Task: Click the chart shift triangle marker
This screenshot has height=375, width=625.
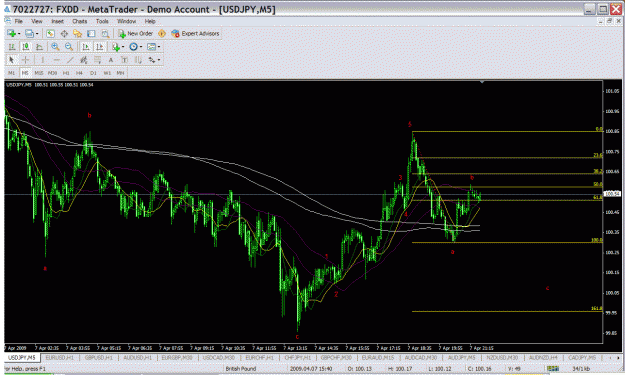Action: click(482, 82)
